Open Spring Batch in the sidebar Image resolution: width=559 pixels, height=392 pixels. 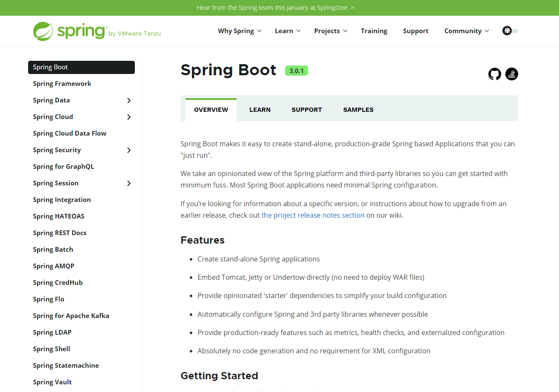click(53, 250)
